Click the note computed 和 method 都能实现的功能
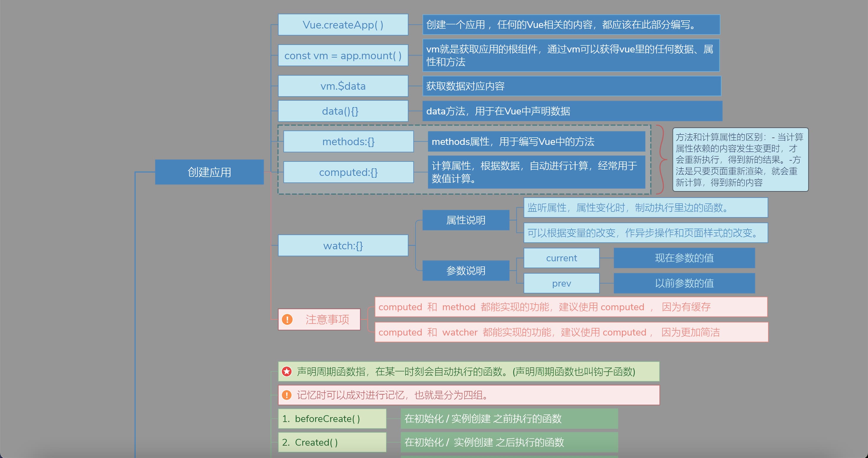 coord(571,307)
